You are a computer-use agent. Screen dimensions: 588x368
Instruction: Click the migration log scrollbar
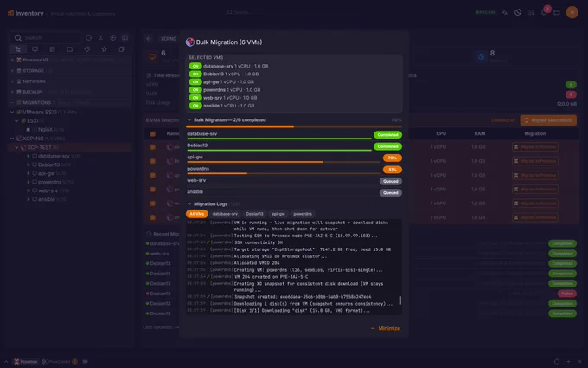[x=400, y=300]
